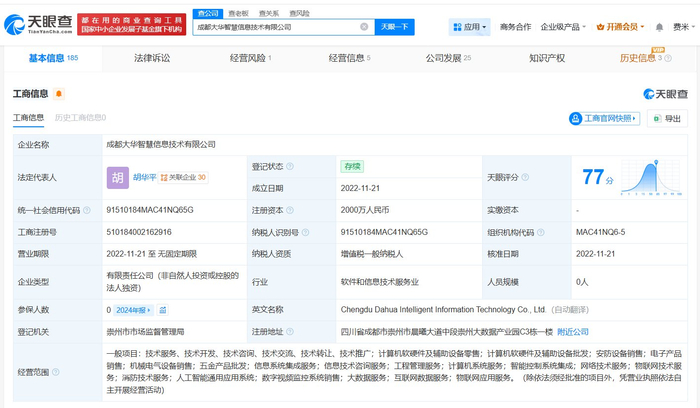Click the 胡 avatar of the legal representative
This screenshot has width=700, height=408.
[x=118, y=177]
